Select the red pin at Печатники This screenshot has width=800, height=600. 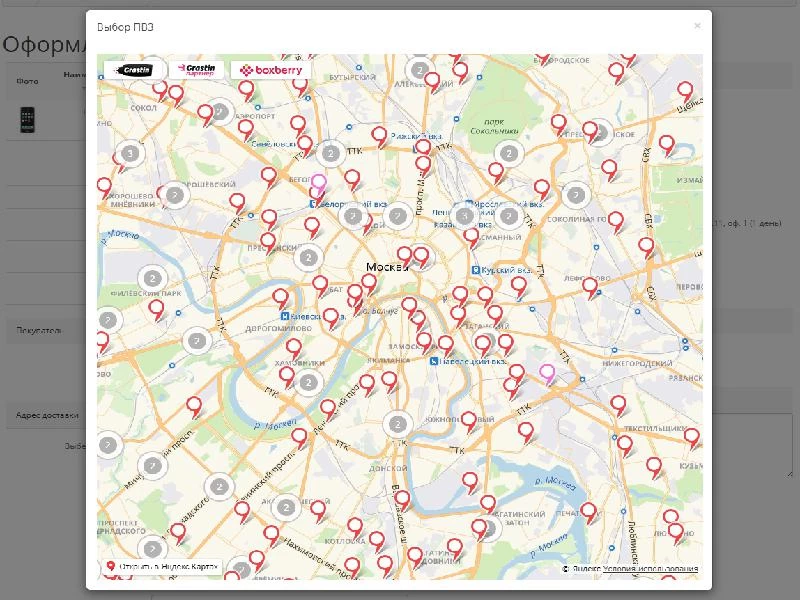(x=588, y=512)
